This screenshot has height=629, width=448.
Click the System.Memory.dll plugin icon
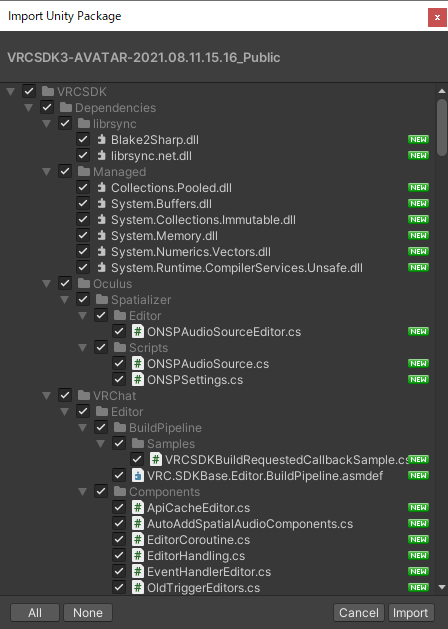102,235
